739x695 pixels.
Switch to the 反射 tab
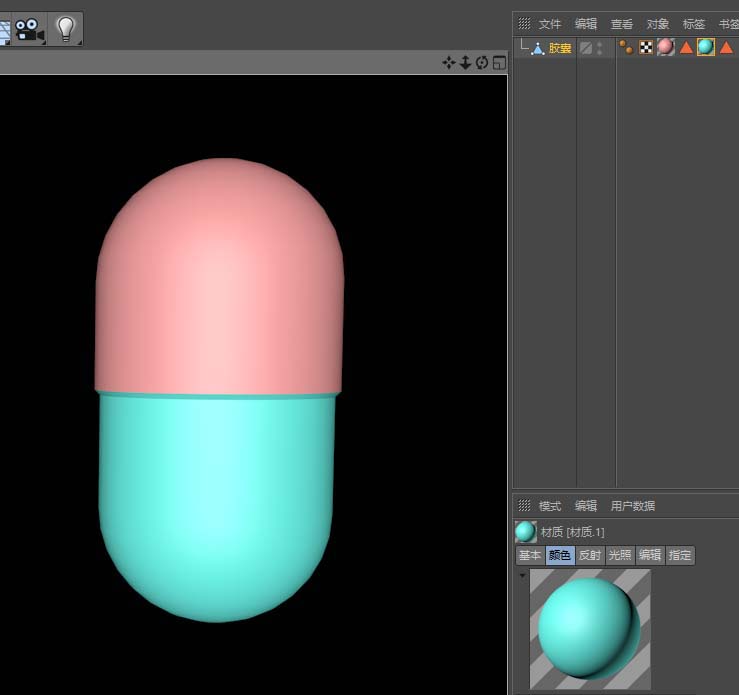pos(590,555)
